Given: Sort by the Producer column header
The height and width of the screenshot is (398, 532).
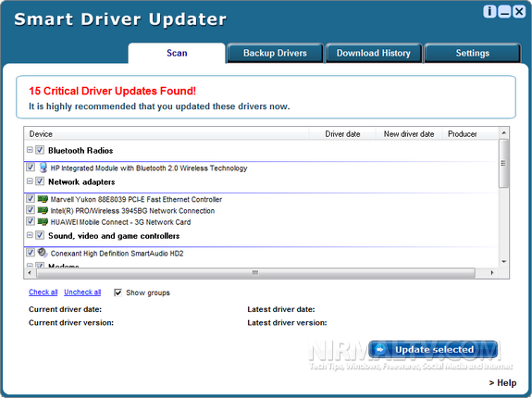Looking at the screenshot, I should point(470,134).
